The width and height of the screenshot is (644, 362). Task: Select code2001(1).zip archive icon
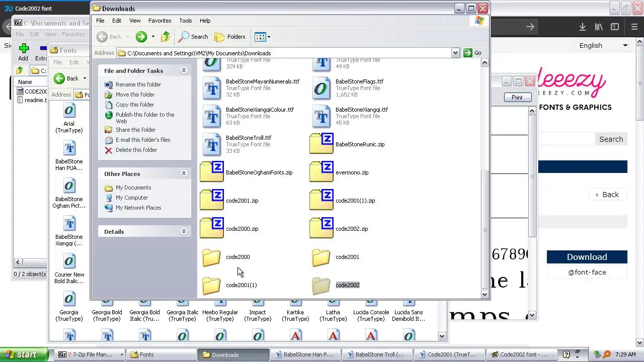321,201
